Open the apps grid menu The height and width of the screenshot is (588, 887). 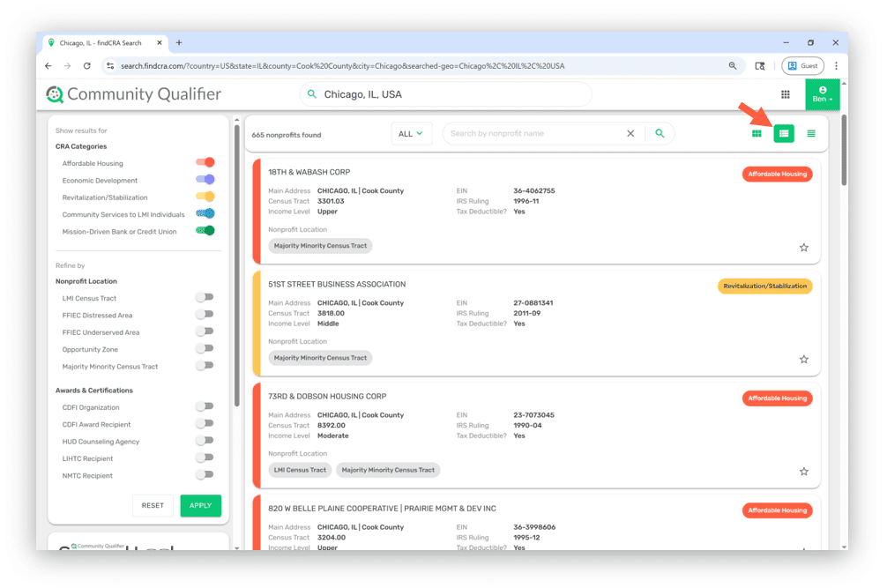tap(786, 94)
